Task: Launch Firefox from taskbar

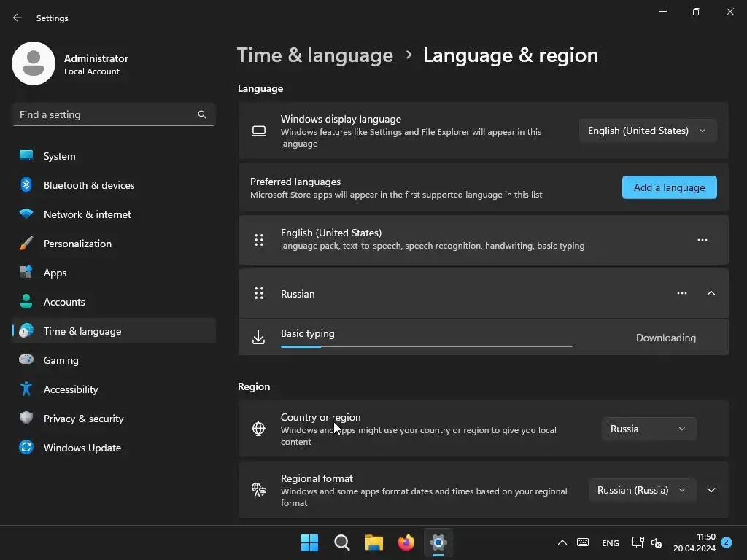Action: (x=406, y=542)
